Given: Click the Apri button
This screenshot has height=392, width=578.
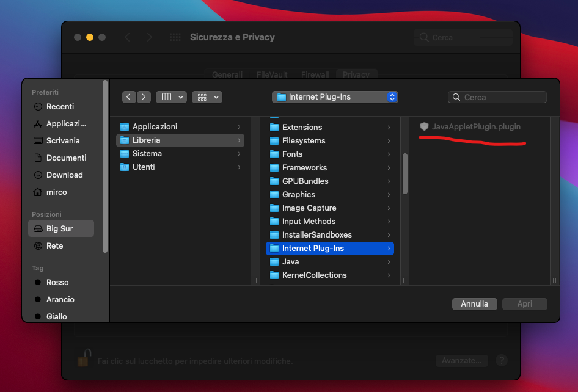Looking at the screenshot, I should [x=525, y=304].
